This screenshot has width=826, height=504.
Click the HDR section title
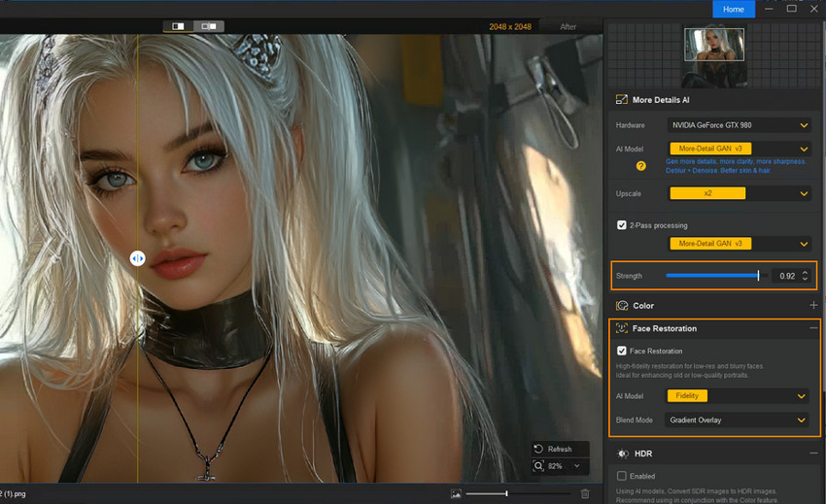(642, 454)
